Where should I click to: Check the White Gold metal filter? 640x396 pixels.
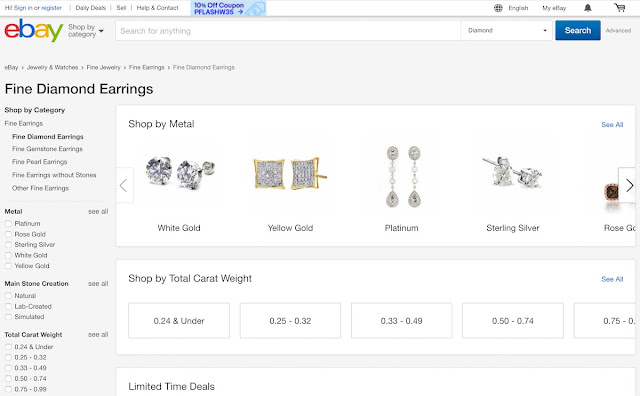pos(8,255)
